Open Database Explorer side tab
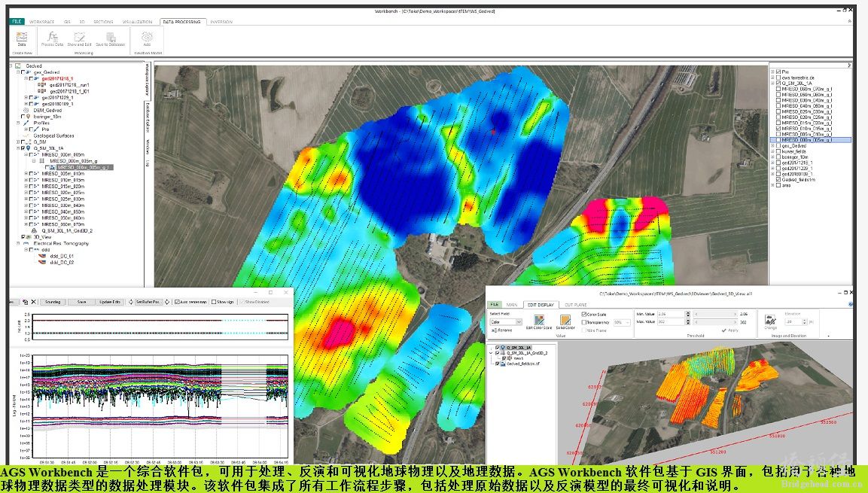The image size is (868, 493). (148, 117)
